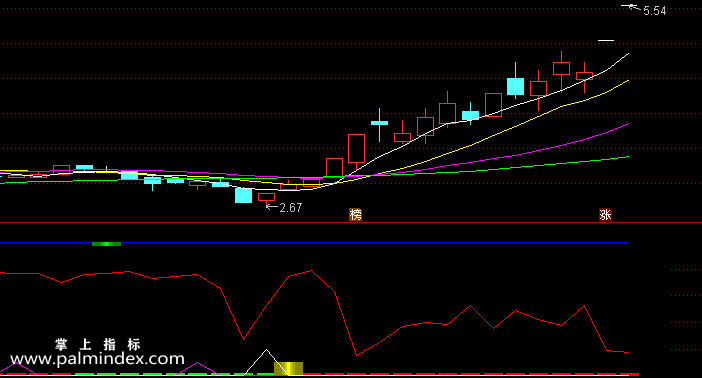702x378 pixels.
Task: Click the green segment on blue line
Action: click(x=107, y=244)
